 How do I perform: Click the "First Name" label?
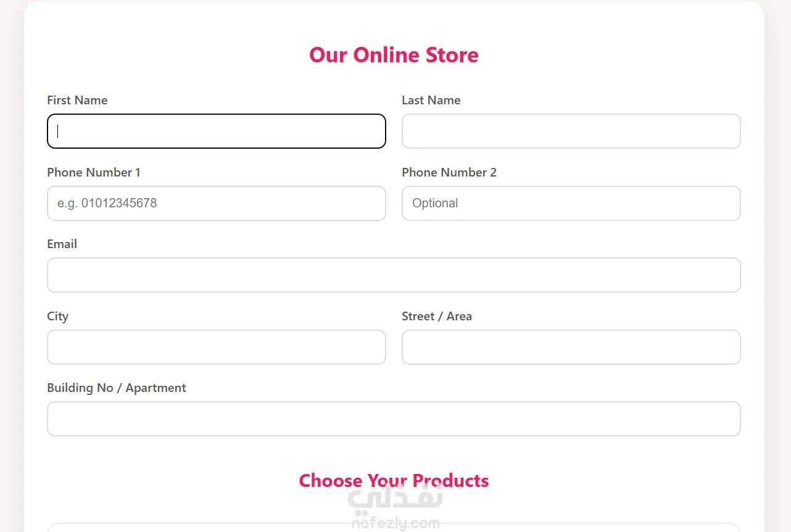(77, 100)
